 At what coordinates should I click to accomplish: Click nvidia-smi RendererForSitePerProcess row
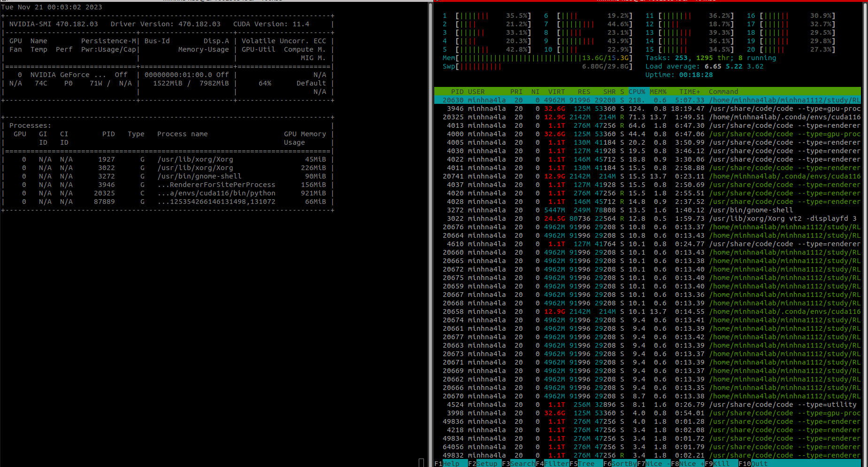coord(168,185)
